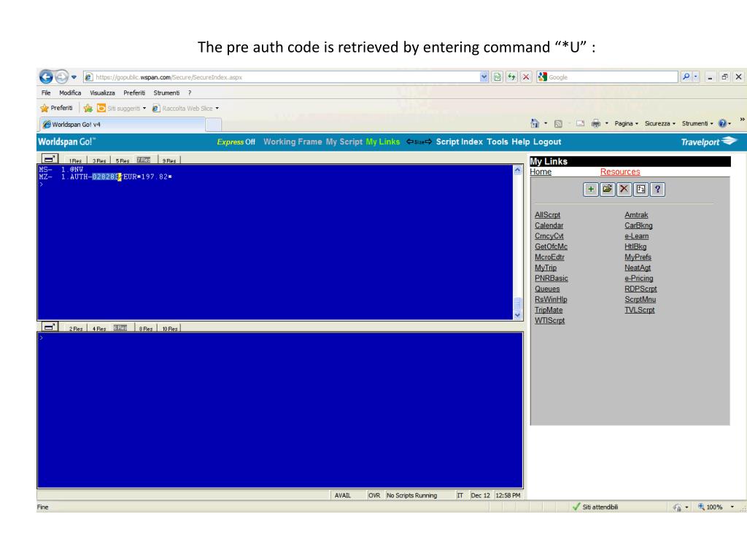Click the browser Forward arrow button
This screenshot has width=747, height=560.
[62, 77]
